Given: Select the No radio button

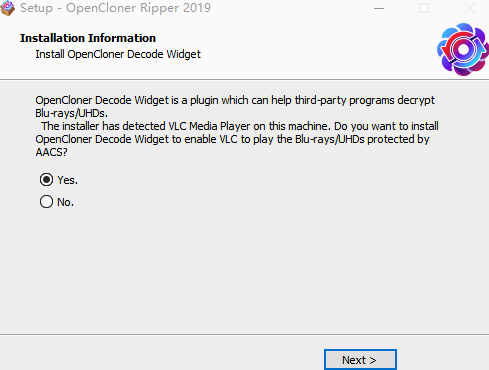Looking at the screenshot, I should [x=46, y=202].
